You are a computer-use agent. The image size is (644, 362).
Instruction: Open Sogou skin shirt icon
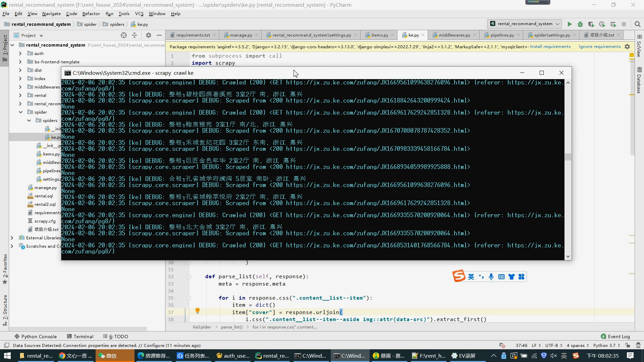[x=512, y=277]
